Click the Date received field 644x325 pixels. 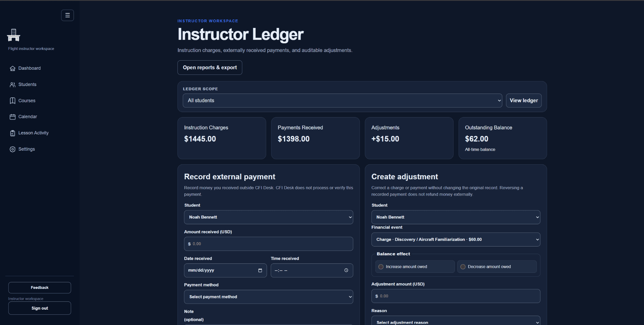coord(225,270)
